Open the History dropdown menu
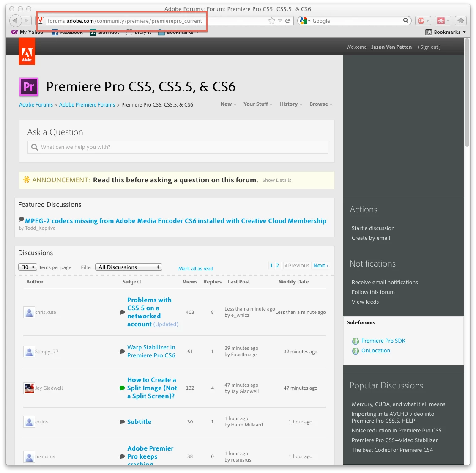The height and width of the screenshot is (473, 476). [290, 104]
